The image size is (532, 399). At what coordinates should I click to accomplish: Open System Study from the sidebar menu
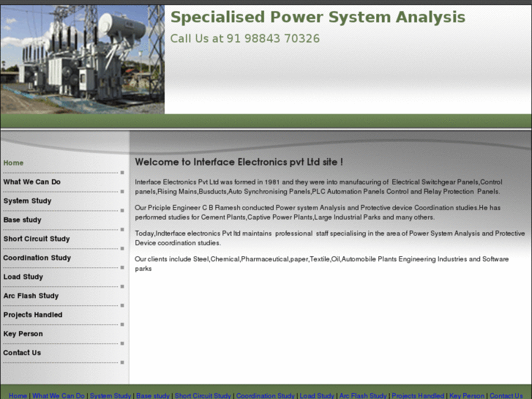pyautogui.click(x=28, y=201)
